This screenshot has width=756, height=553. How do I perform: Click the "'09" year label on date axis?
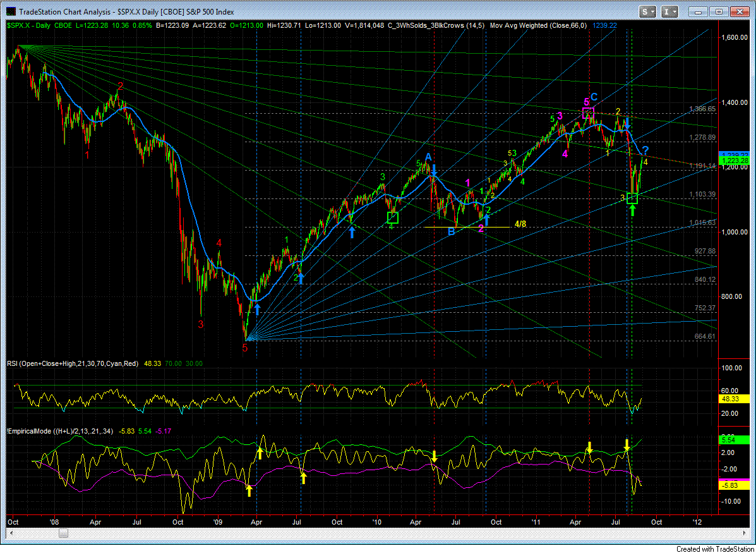pos(218,523)
